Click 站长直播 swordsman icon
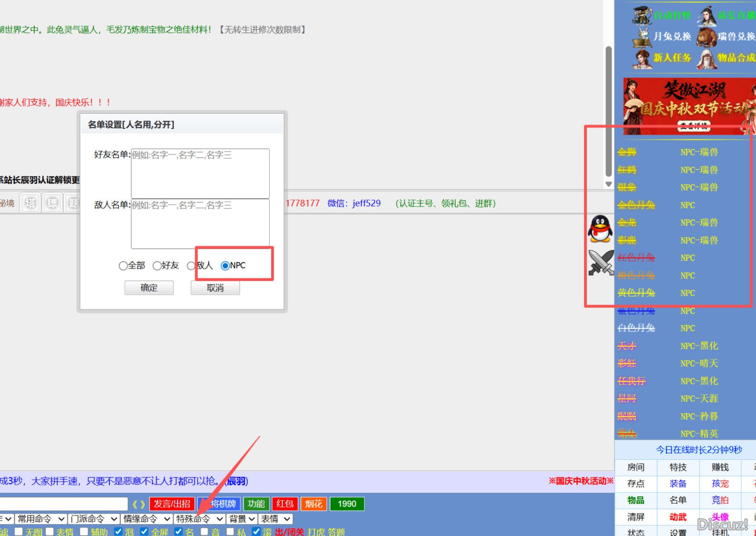The height and width of the screenshot is (536, 756). tap(706, 16)
